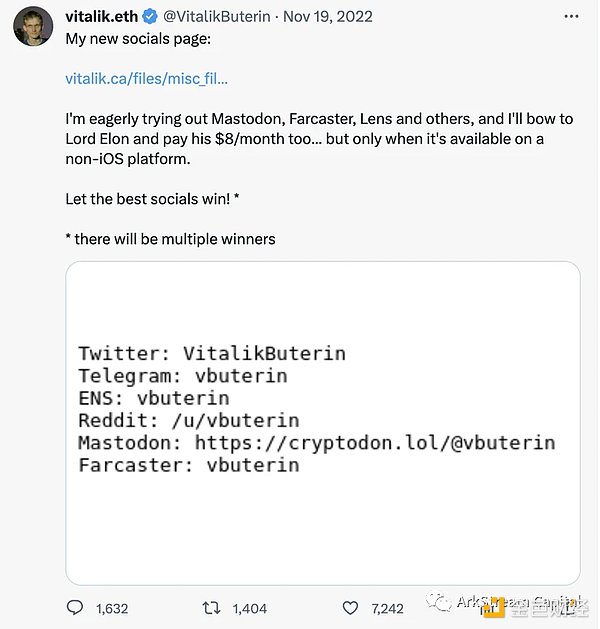Click the 1,632 reply count
The image size is (600, 629).
(x=112, y=607)
